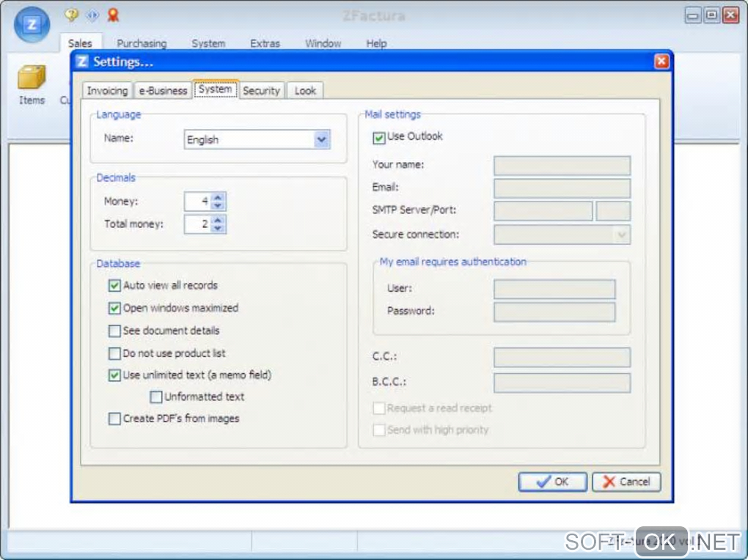Image resolution: width=748 pixels, height=560 pixels.
Task: Expand the Language Name dropdown
Action: pos(321,140)
